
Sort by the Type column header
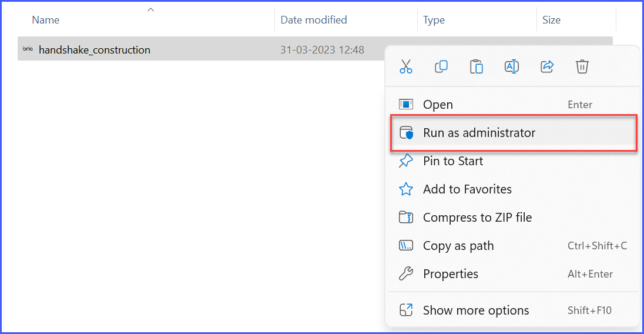tap(434, 20)
